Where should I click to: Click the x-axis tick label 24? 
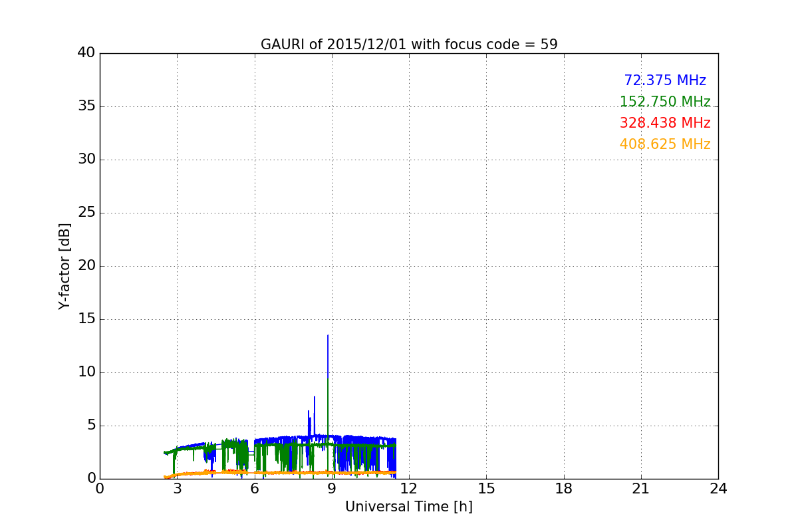coord(718,489)
